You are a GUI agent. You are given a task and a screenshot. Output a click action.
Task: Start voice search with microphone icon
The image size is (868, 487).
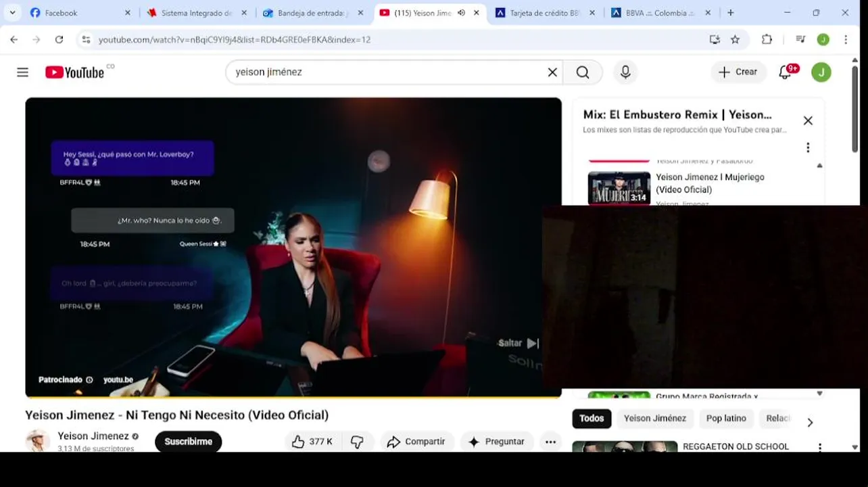pyautogui.click(x=625, y=72)
